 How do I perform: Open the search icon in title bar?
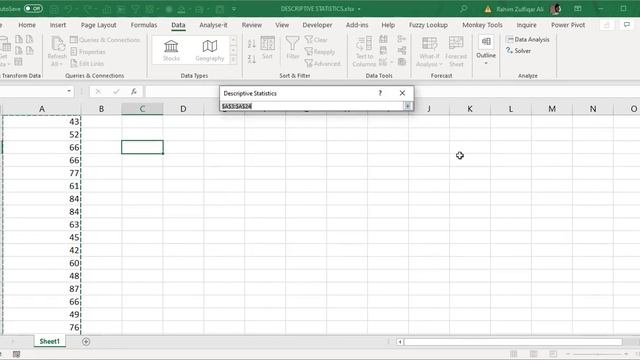[x=463, y=9]
